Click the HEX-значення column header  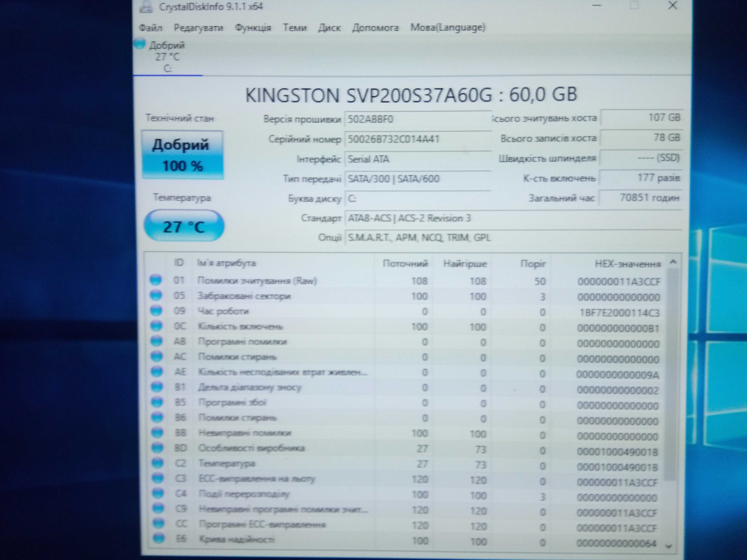627,264
